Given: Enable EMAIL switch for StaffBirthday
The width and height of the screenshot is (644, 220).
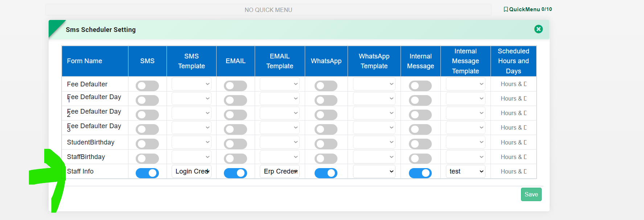Looking at the screenshot, I should 235,158.
